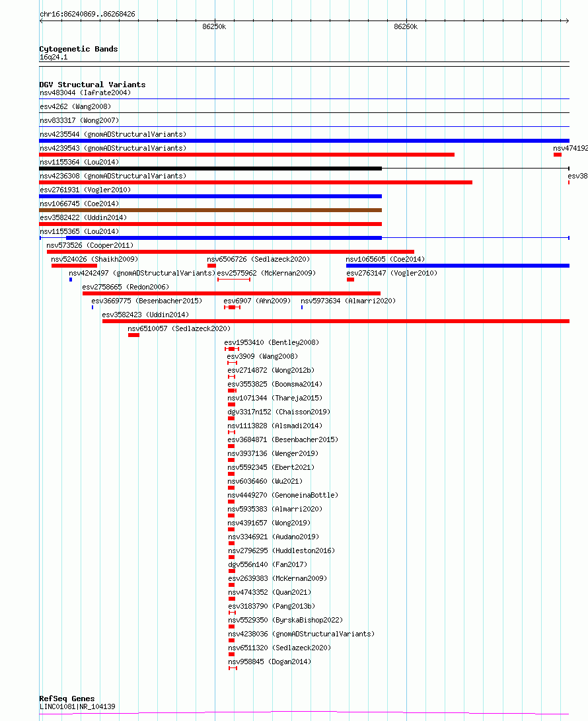Click the esv2639383 (McKernan2009) label
Image resolution: width=588 pixels, height=721 pixels.
point(277,578)
